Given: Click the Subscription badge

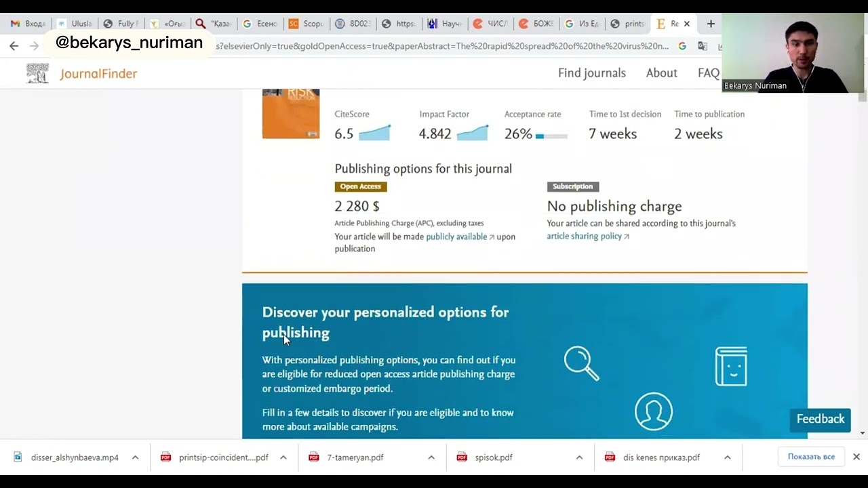Looking at the screenshot, I should [573, 186].
